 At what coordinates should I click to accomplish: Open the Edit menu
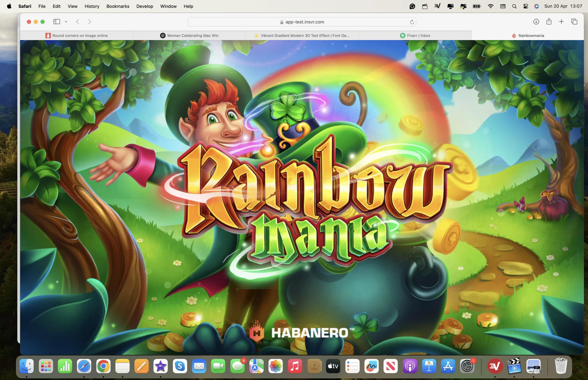(x=57, y=6)
